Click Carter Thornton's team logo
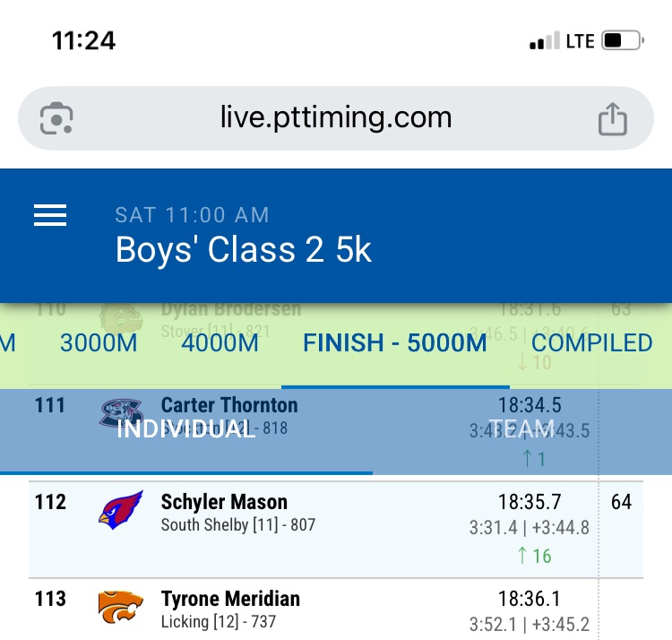 coord(120,413)
